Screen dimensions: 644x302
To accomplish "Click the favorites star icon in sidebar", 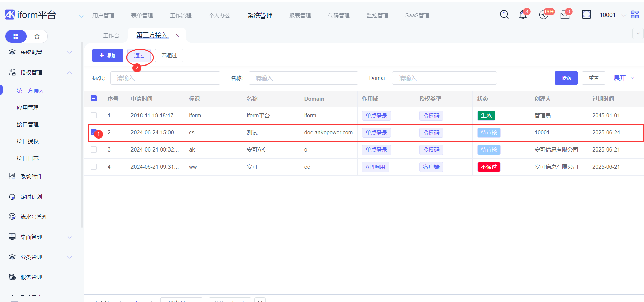I will pyautogui.click(x=37, y=36).
